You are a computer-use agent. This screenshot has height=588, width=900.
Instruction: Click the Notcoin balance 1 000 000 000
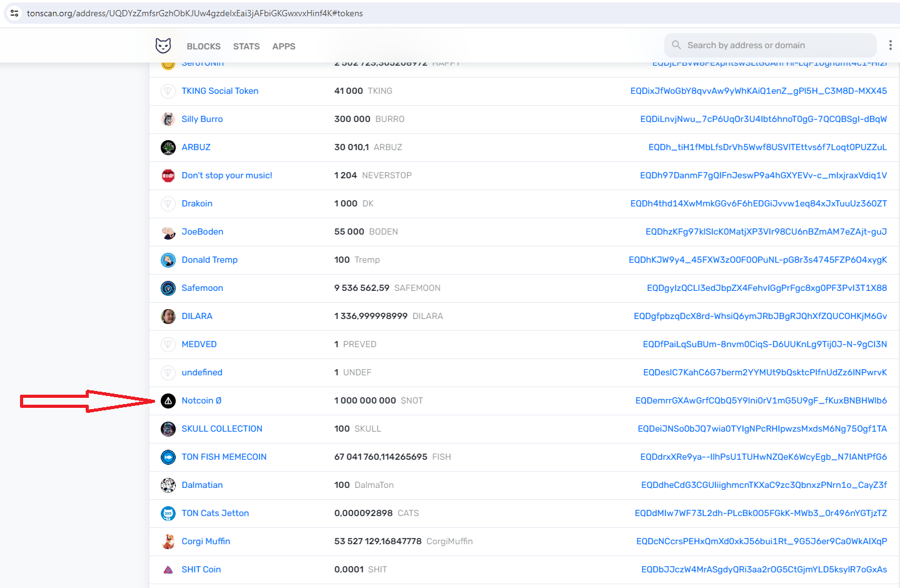[365, 400]
